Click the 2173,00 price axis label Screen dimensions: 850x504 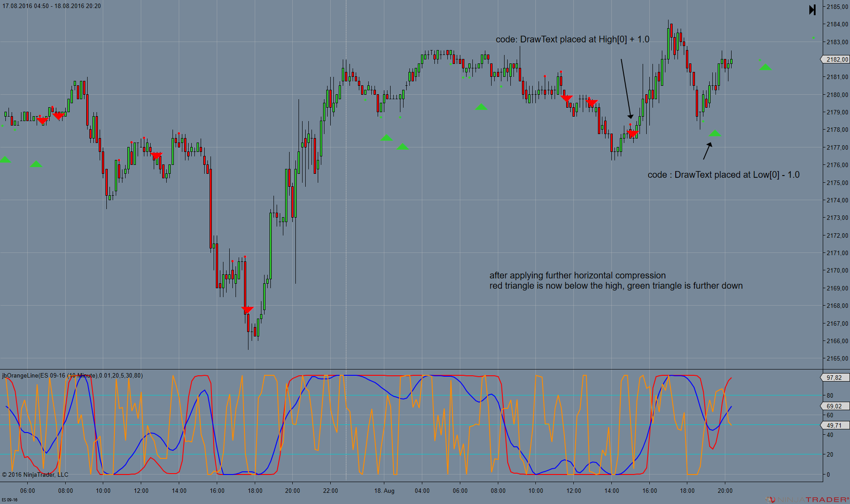coord(837,218)
